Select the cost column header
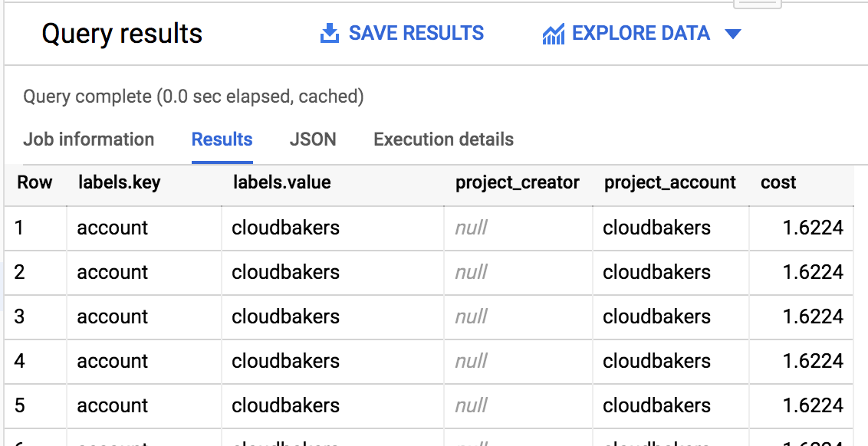 pyautogui.click(x=778, y=182)
